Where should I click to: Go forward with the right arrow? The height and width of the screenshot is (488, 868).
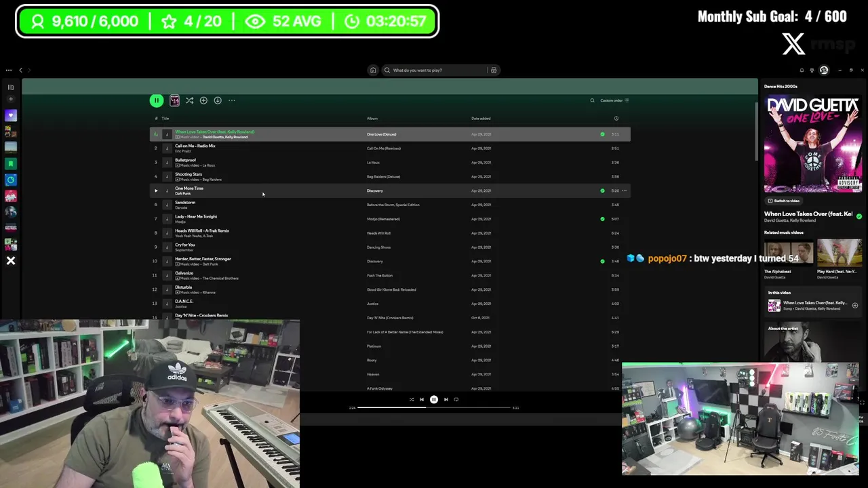coord(29,70)
